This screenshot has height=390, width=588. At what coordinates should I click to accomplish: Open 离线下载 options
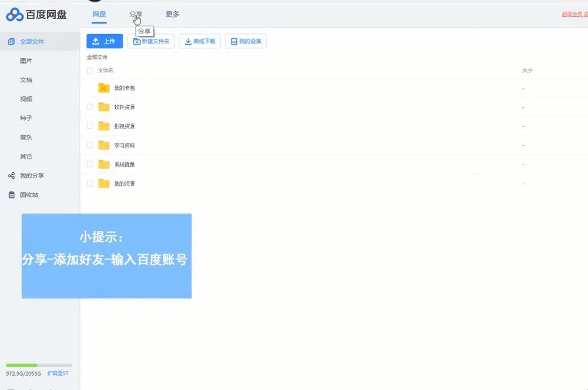[200, 41]
